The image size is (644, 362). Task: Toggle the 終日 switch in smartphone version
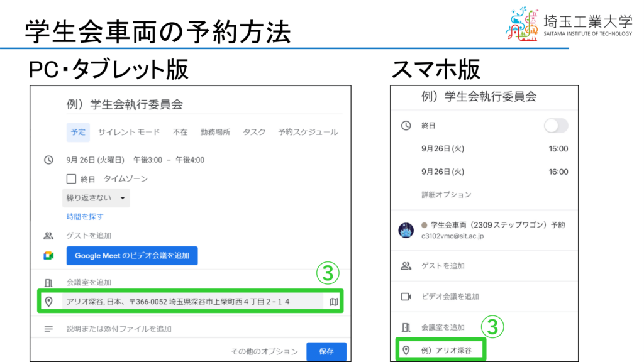(x=555, y=126)
